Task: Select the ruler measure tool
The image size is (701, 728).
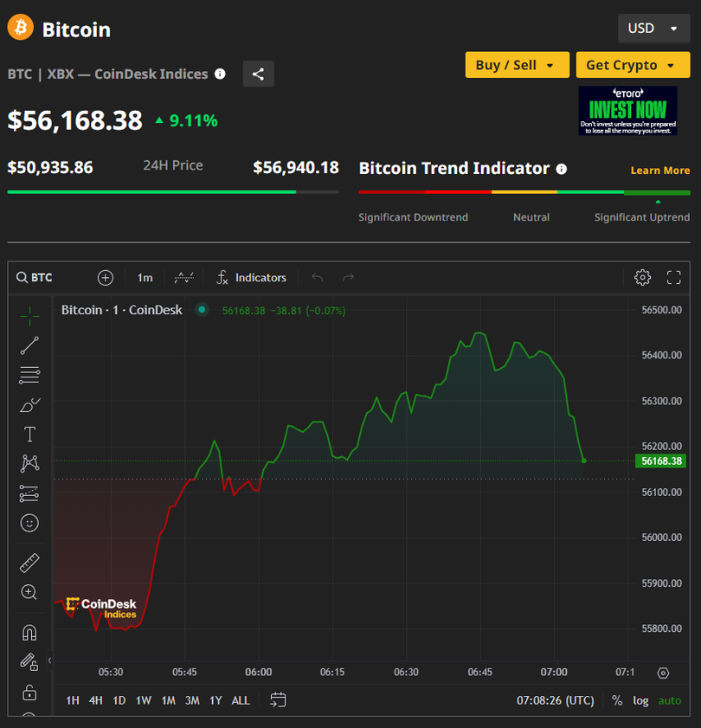Action: coord(29,563)
